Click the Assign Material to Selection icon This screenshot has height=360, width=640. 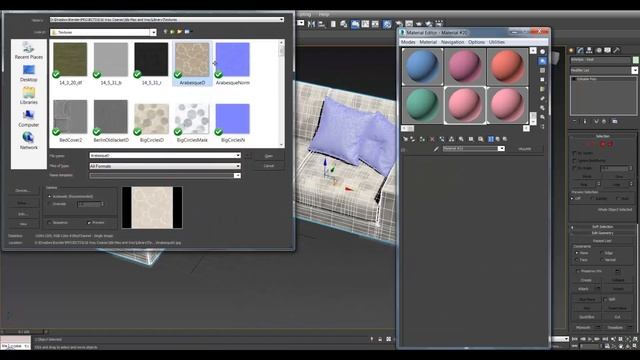click(x=422, y=139)
